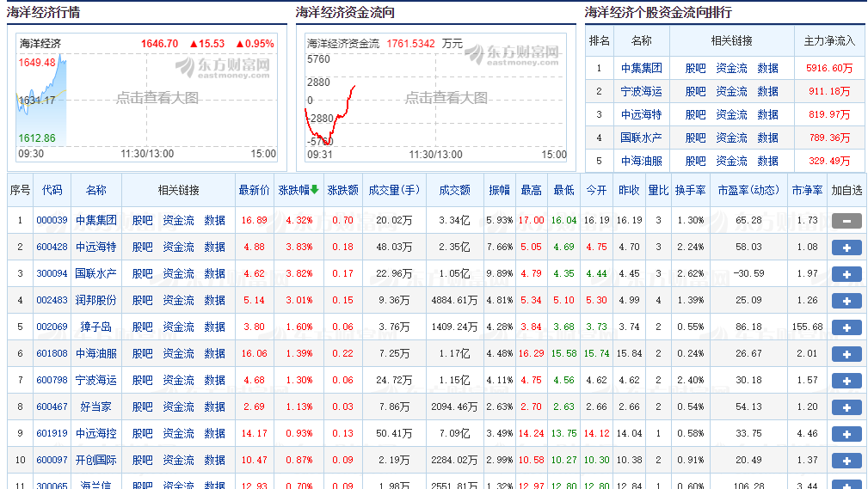The image size is (868, 489).
Task: Sort by 涨跌额 column header
Action: [342, 190]
